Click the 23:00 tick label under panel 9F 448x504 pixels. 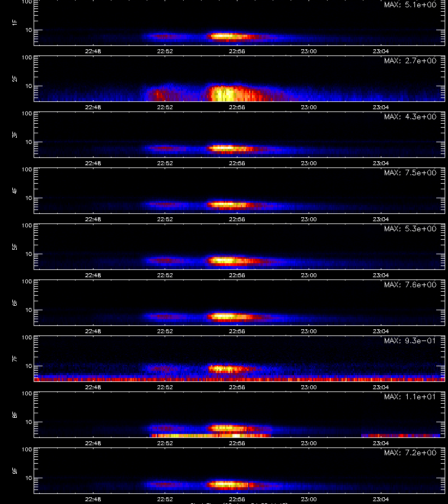click(x=309, y=499)
